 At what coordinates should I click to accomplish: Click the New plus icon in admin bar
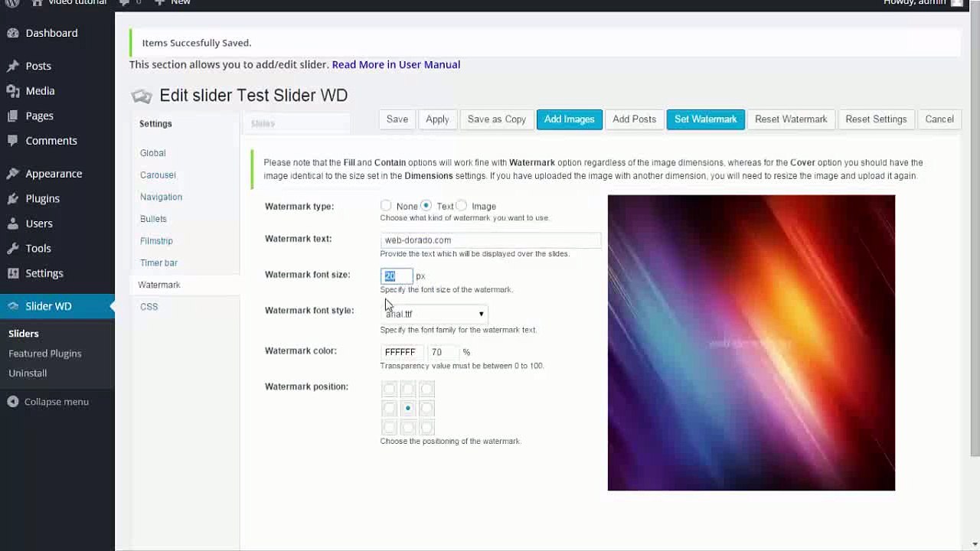(159, 2)
